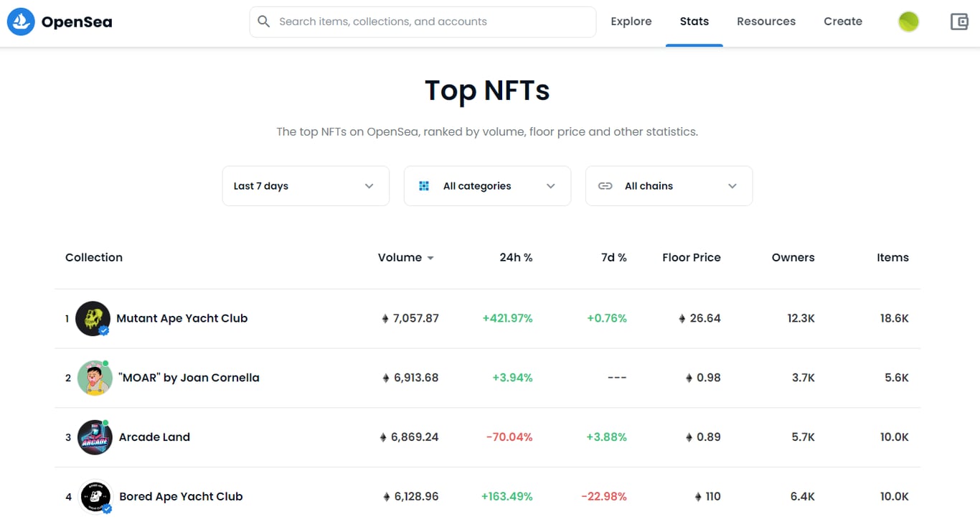Expand the Last 7 days dropdown
Viewport: 980px width, 522px height.
pos(306,186)
